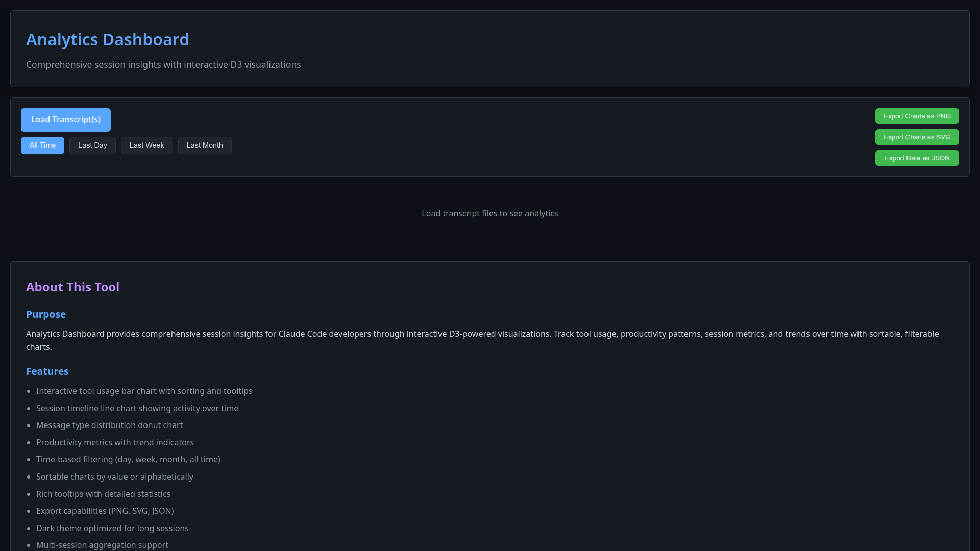Click the About This Tool heading
Image resolution: width=980 pixels, height=551 pixels.
point(72,287)
